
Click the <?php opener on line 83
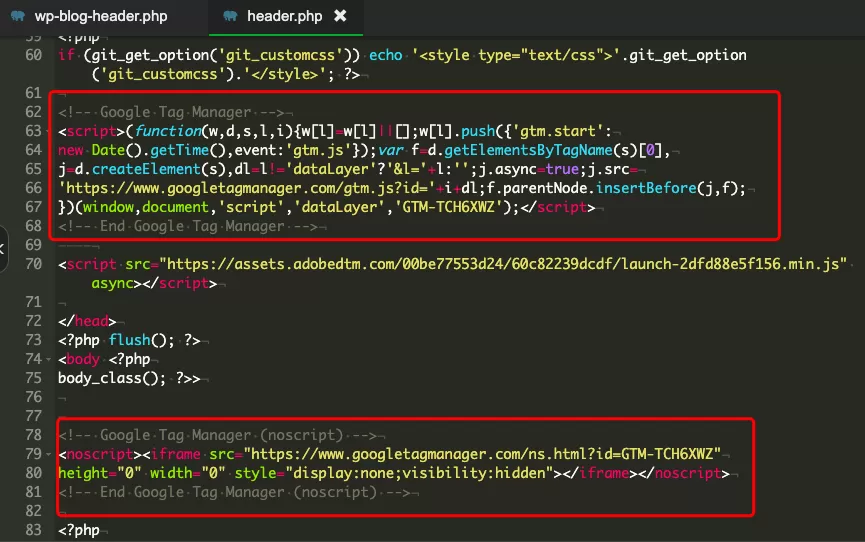click(79, 530)
